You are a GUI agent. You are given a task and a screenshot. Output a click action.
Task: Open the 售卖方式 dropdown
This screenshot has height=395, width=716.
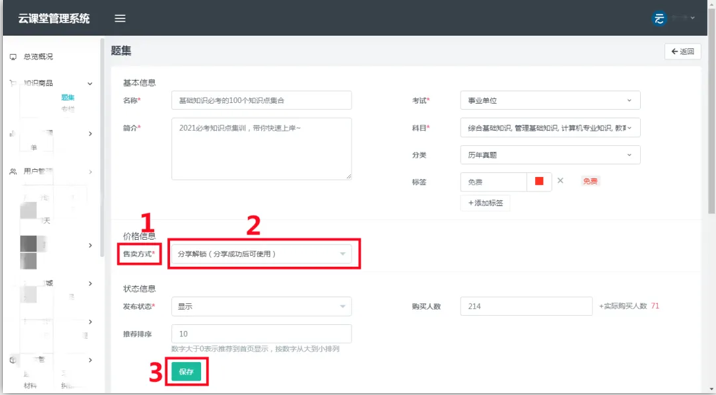pyautogui.click(x=261, y=254)
